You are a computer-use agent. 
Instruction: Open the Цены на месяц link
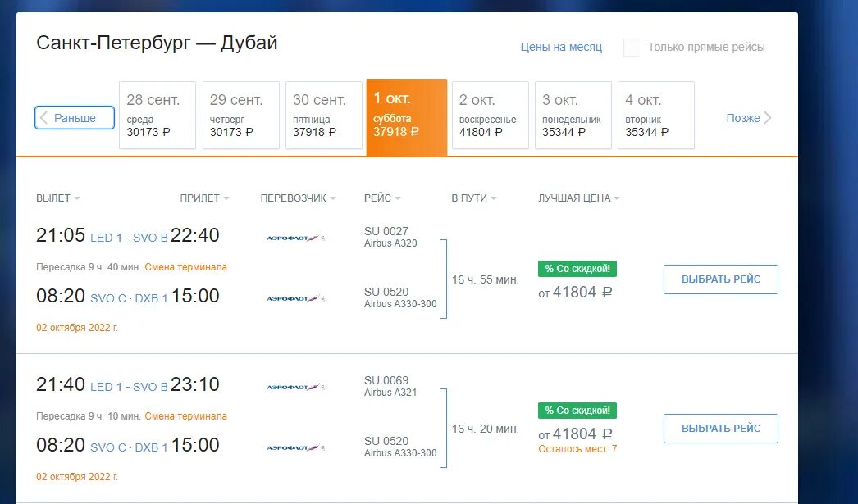561,47
